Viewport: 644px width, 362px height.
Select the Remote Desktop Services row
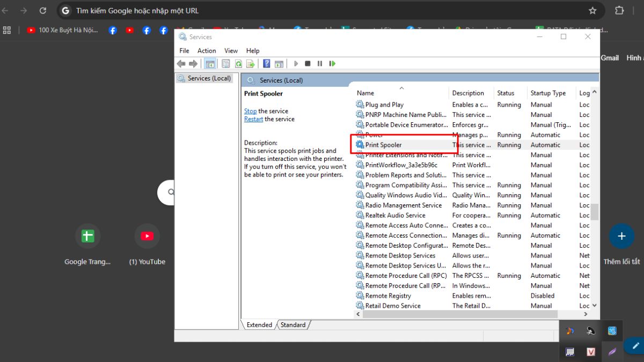coord(472,255)
